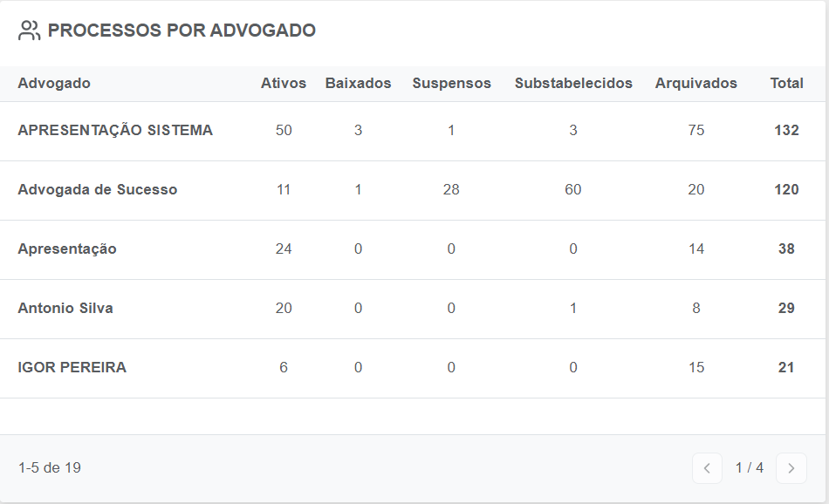Click total 132 for APRESENTAÇÃO SISTEMA
The image size is (829, 504).
pyautogui.click(x=786, y=131)
